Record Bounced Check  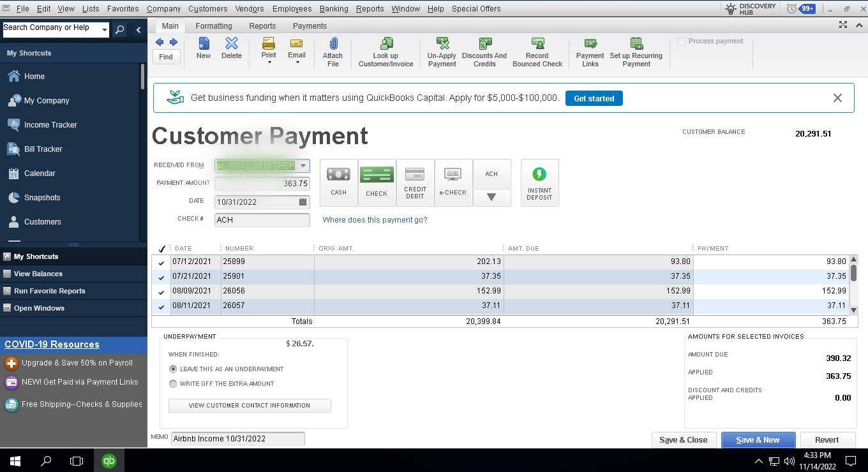(537, 52)
